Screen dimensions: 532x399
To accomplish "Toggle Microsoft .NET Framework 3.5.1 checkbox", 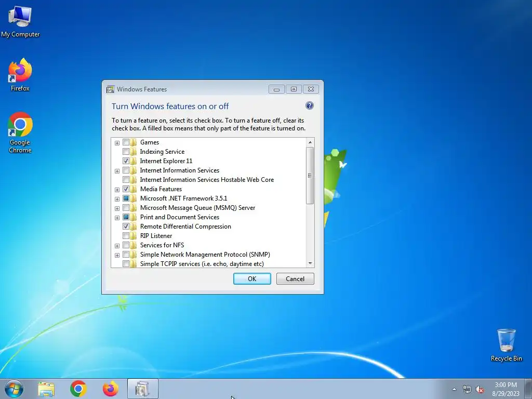I will (126, 198).
